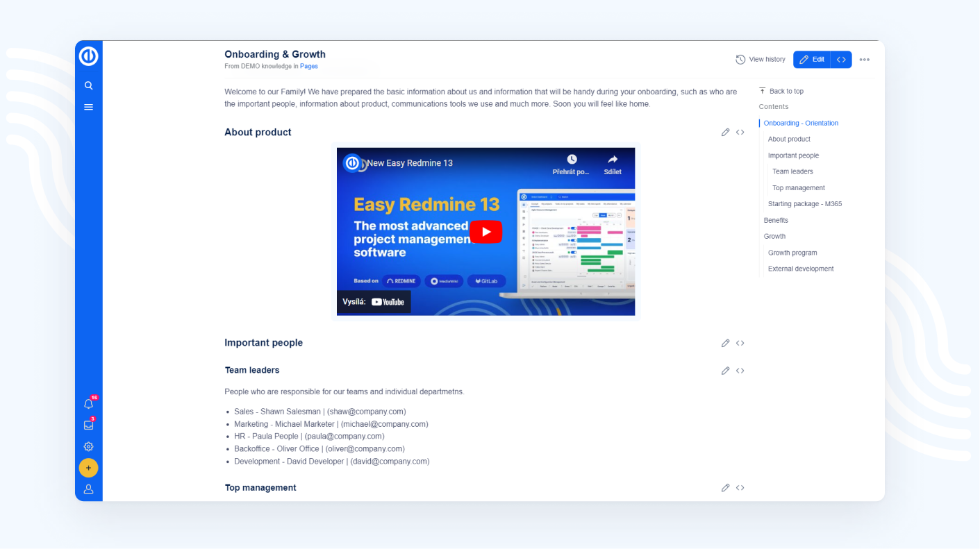
Task: Go to Growth program in contents
Action: [x=792, y=253]
